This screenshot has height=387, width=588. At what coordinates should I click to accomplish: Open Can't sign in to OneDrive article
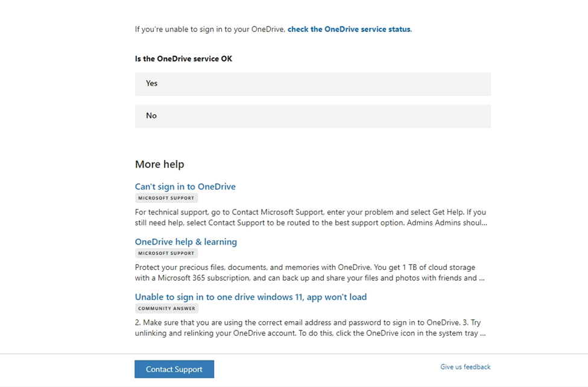coord(185,187)
